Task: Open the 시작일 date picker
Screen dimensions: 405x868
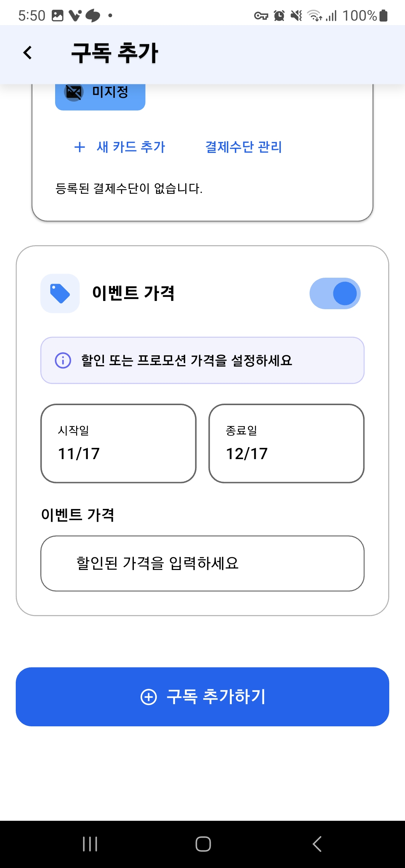Action: point(118,443)
